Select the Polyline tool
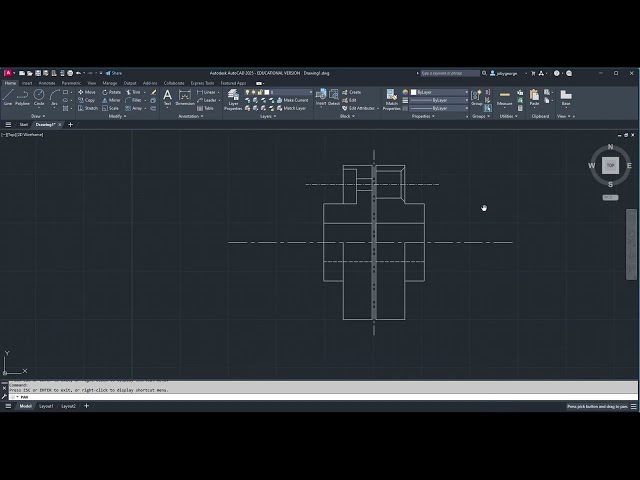 (22, 97)
